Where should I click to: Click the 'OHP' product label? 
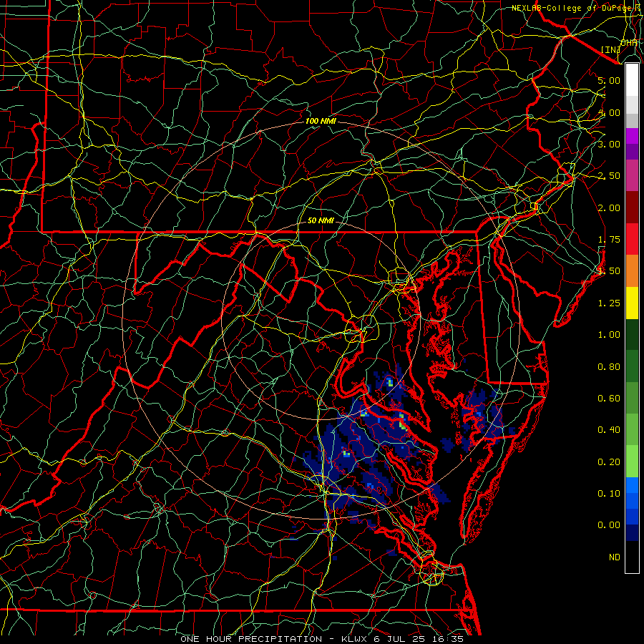pos(629,43)
